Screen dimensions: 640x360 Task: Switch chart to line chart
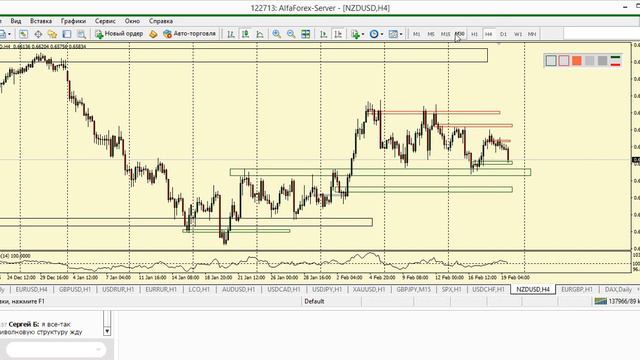tap(260, 34)
